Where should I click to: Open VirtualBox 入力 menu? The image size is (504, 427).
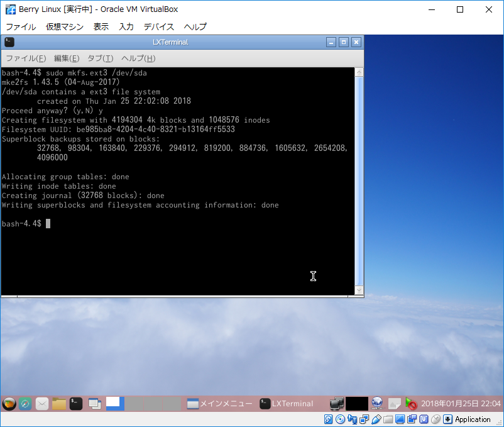tap(126, 26)
